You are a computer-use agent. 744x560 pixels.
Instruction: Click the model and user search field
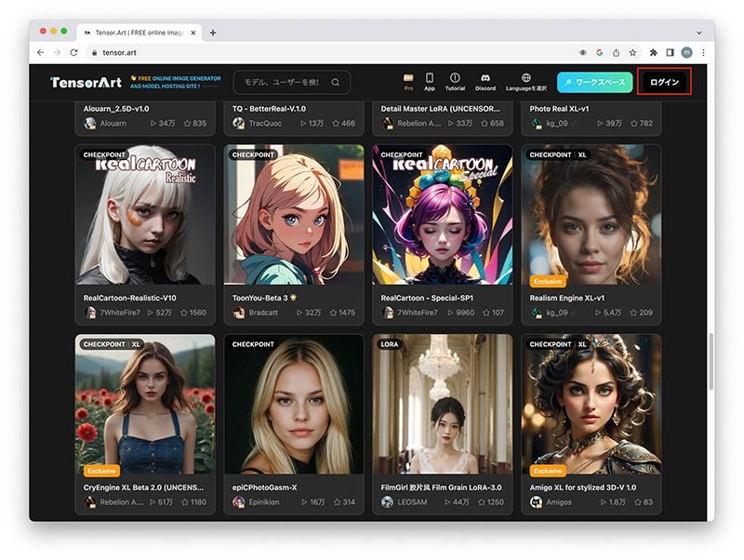(x=292, y=83)
